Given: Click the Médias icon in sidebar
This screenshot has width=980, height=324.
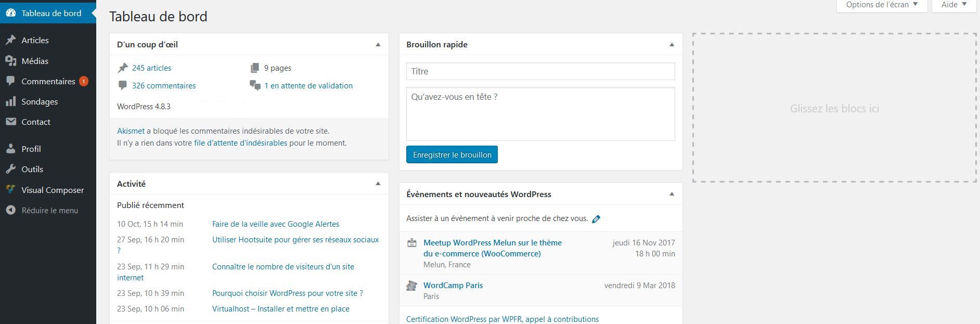Looking at the screenshot, I should coord(10,61).
